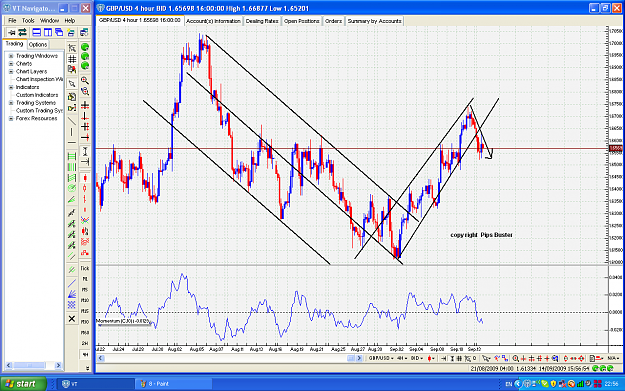
Task: Click the tile horizontally window icon
Action: coord(37,32)
